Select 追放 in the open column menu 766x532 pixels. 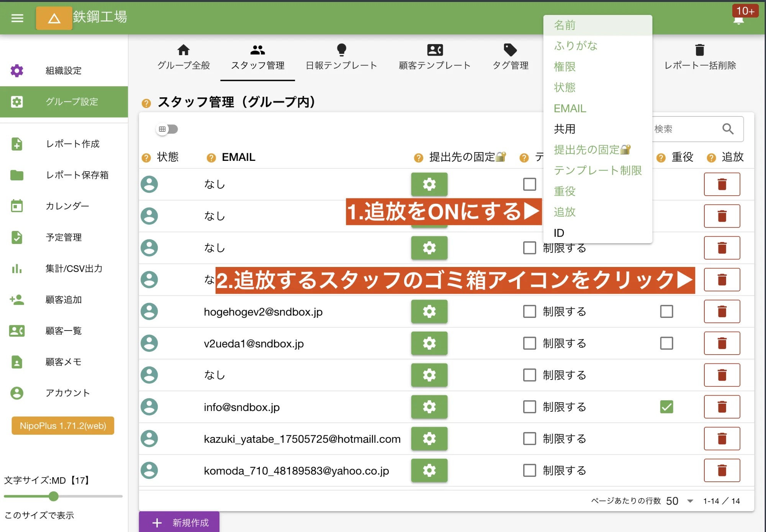click(x=564, y=212)
